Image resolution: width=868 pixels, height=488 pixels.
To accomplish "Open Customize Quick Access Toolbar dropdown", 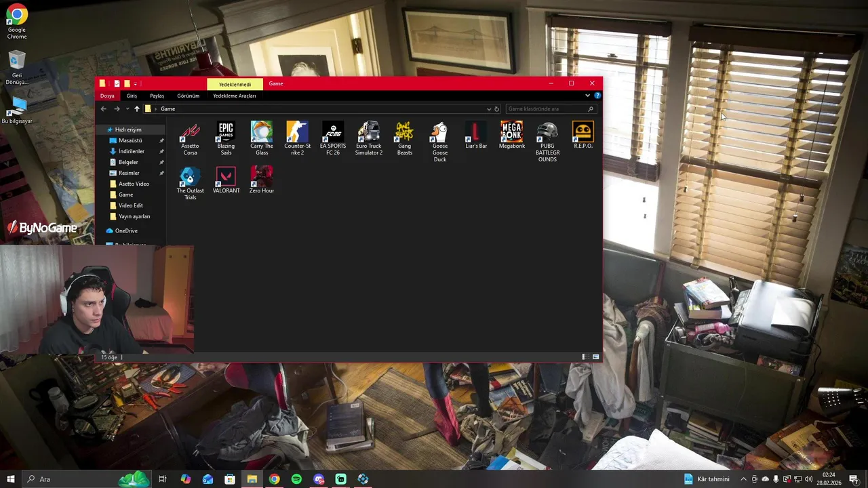I will tap(135, 83).
